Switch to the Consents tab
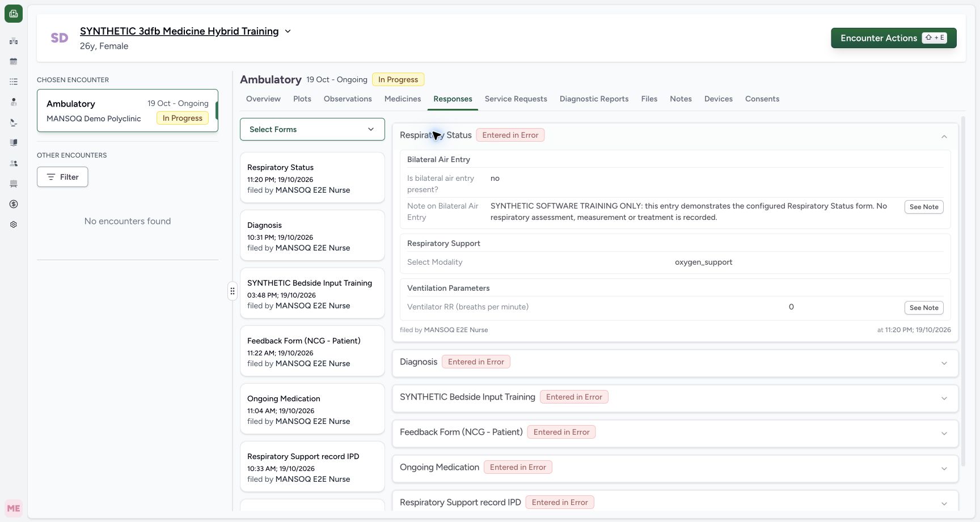 tap(762, 99)
